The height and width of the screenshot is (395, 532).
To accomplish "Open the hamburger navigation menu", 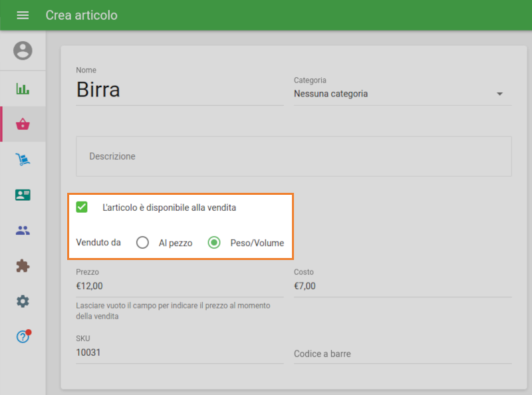I will [22, 15].
